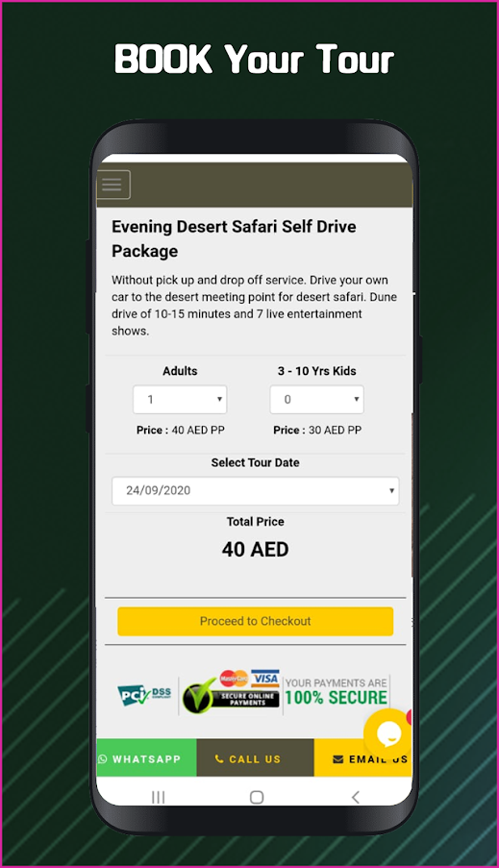Select the Call Us tab
The image size is (499, 868).
(x=256, y=757)
